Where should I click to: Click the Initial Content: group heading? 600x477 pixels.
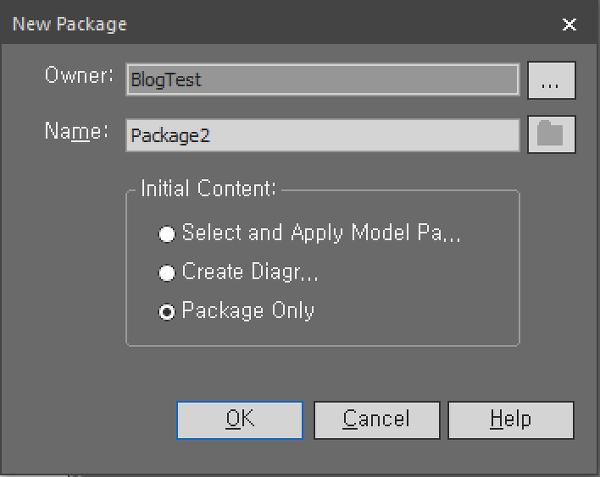click(x=208, y=188)
